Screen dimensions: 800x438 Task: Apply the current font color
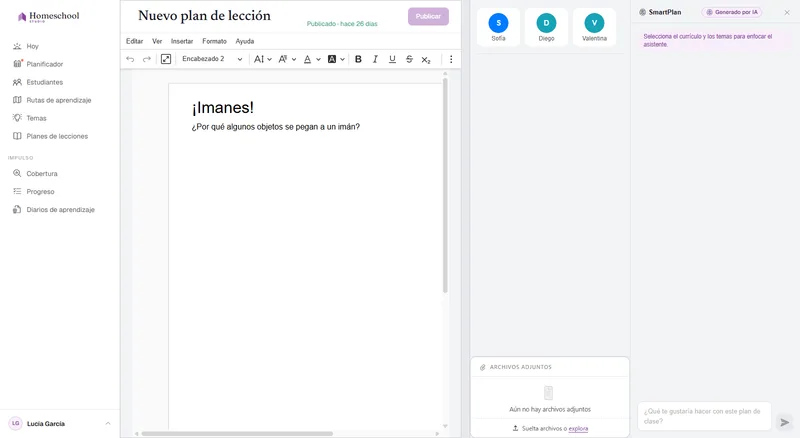(x=307, y=59)
